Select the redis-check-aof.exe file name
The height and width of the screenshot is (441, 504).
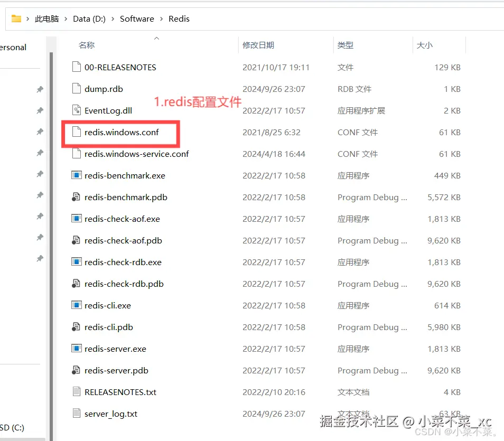[x=122, y=219]
